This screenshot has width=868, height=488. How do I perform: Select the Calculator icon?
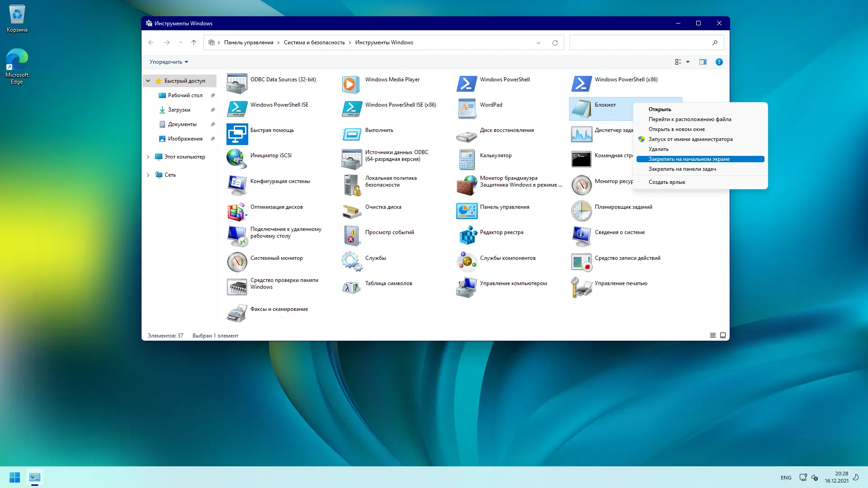[x=467, y=159]
